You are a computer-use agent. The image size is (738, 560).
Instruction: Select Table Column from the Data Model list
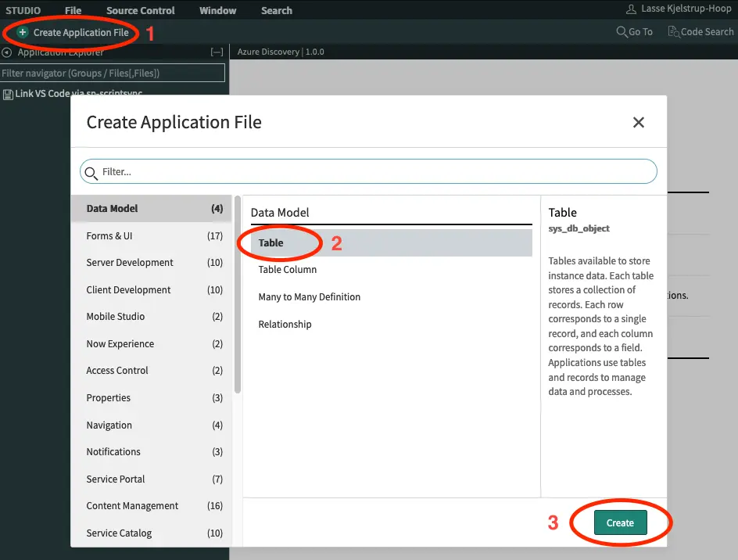click(288, 270)
